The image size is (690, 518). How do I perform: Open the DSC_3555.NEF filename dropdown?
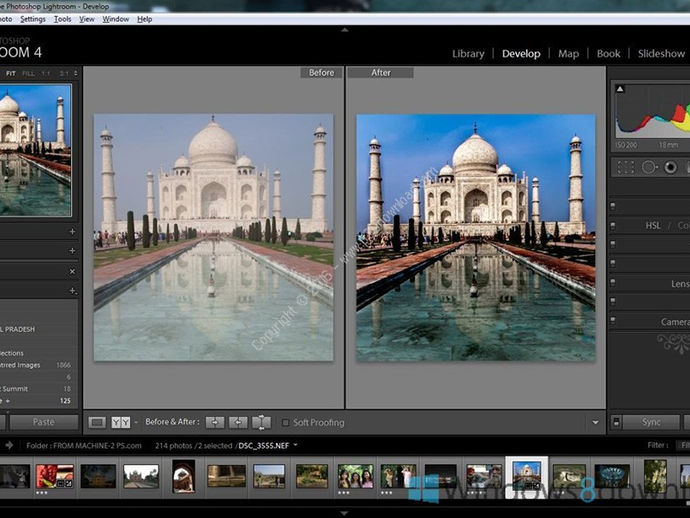tap(295, 445)
